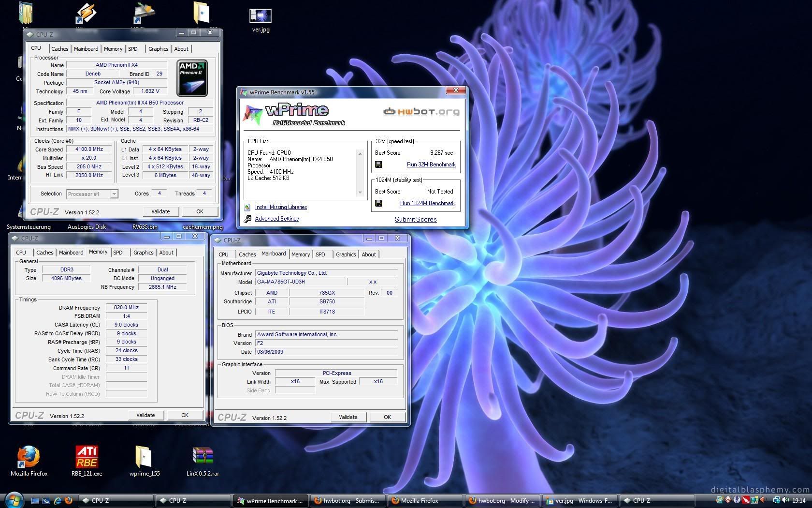Open Internet Explorer from quick launch
The width and height of the screenshot is (812, 508).
(x=58, y=501)
